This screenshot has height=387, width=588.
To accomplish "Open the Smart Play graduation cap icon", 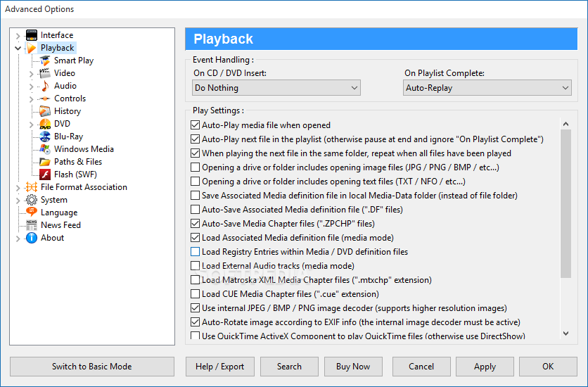I will click(45, 61).
